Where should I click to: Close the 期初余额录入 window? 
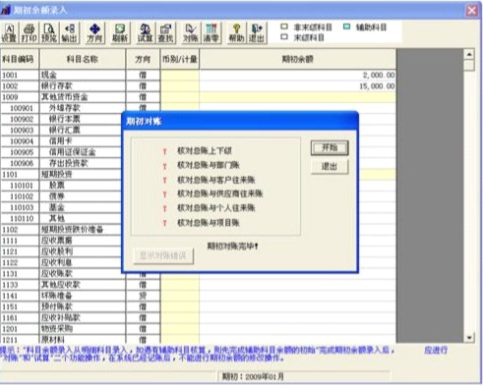(472, 11)
